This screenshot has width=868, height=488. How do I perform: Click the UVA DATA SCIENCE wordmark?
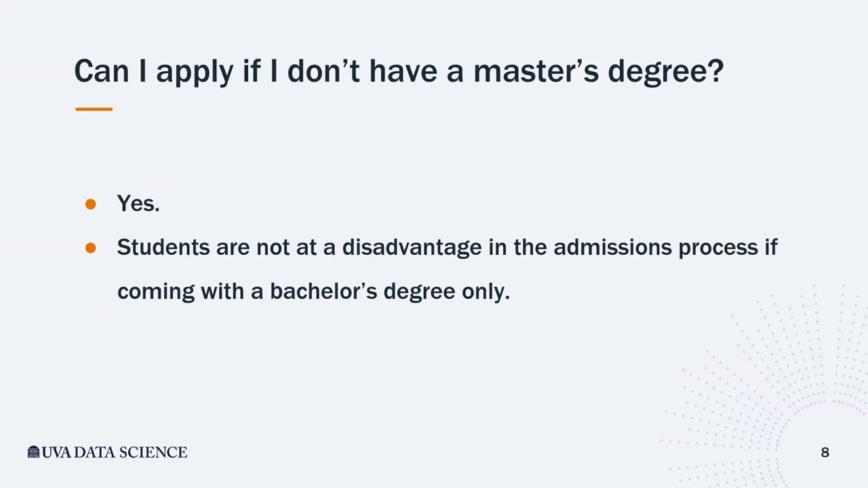coord(114,452)
